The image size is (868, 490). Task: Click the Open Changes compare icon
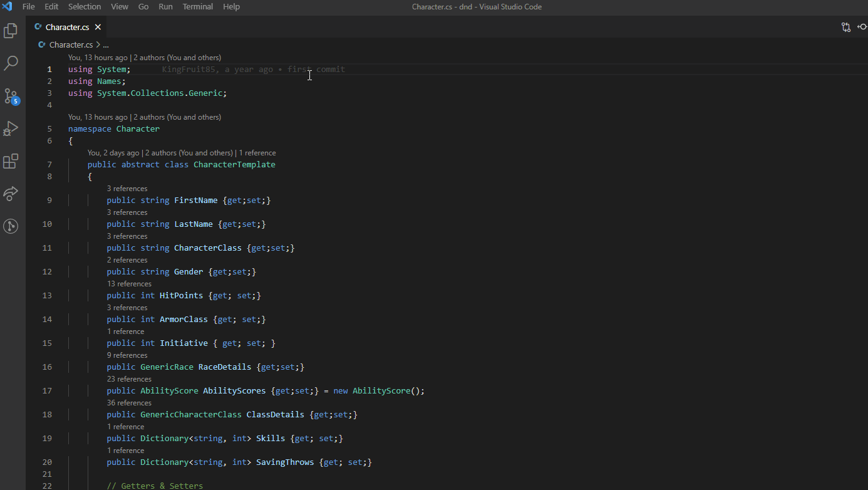click(x=846, y=27)
